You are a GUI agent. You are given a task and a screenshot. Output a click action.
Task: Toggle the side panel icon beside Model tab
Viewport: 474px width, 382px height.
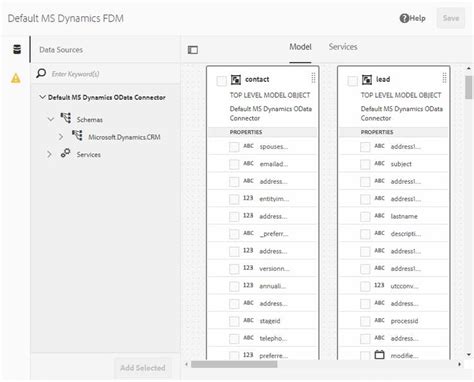[193, 50]
